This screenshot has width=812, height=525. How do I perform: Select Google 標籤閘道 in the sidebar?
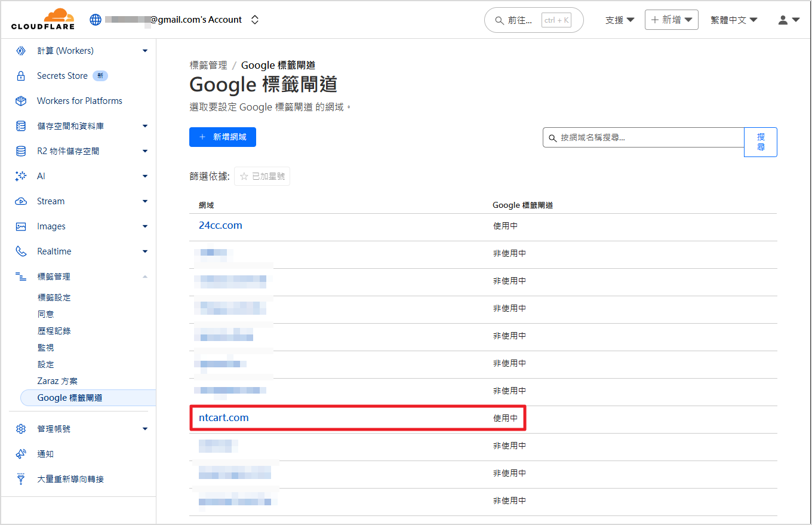[88, 398]
